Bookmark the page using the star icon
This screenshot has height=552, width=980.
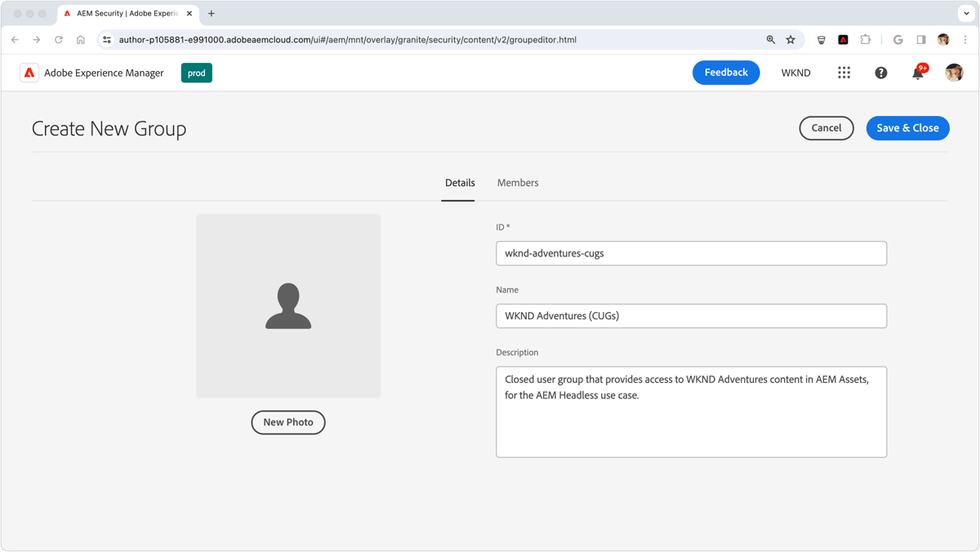point(790,38)
